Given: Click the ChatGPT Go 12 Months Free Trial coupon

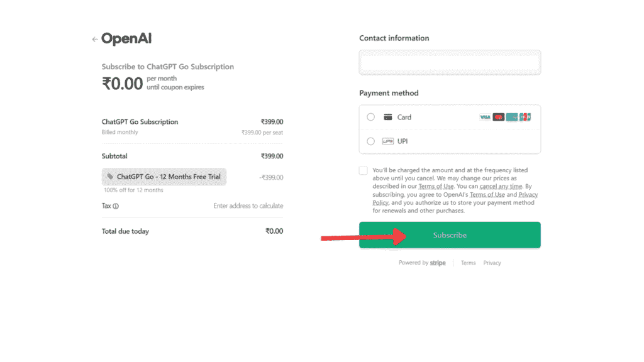Looking at the screenshot, I should [164, 177].
